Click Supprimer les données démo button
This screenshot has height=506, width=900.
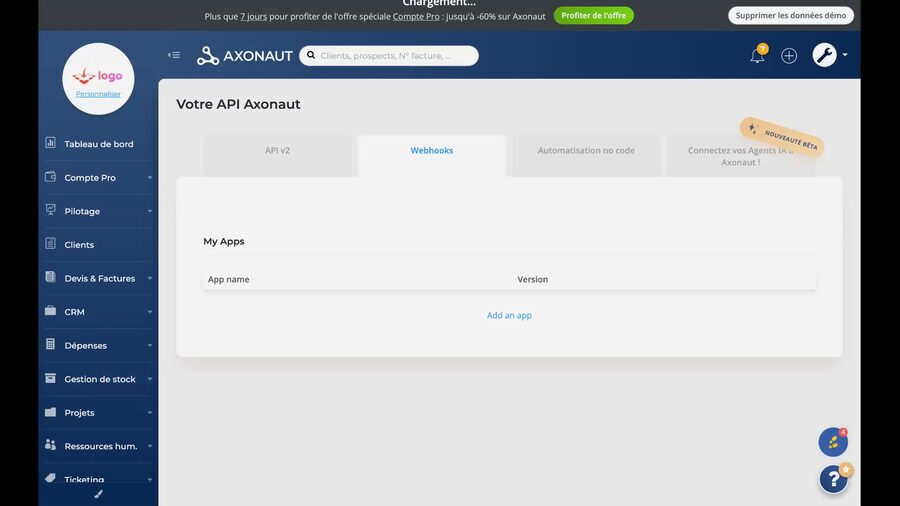[x=790, y=15]
